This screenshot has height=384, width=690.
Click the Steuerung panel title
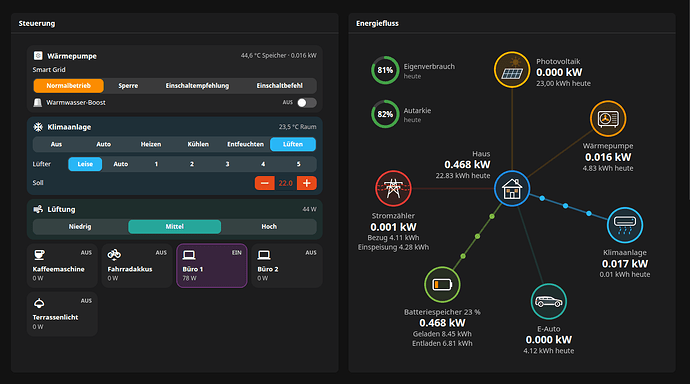[x=37, y=23]
